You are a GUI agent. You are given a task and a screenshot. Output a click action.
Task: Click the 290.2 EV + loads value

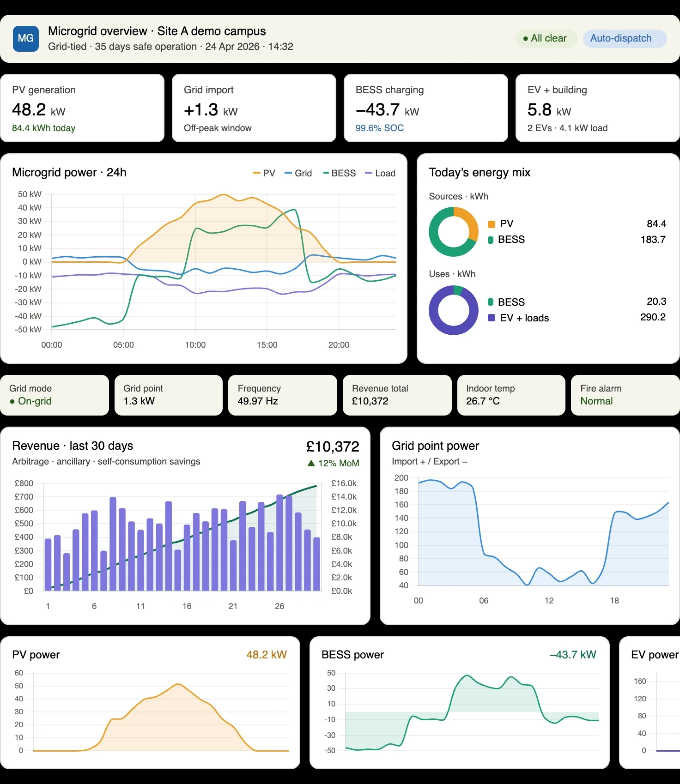pyautogui.click(x=653, y=317)
